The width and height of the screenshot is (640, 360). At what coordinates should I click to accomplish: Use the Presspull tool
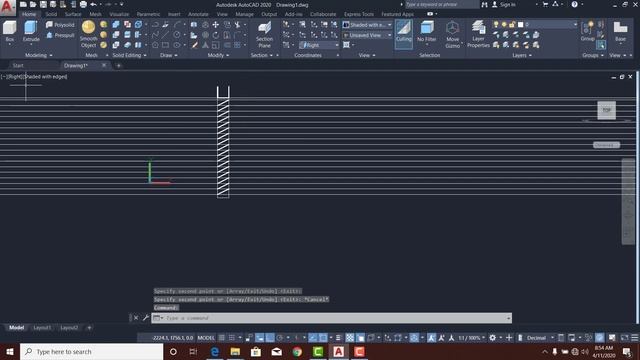[x=60, y=36]
